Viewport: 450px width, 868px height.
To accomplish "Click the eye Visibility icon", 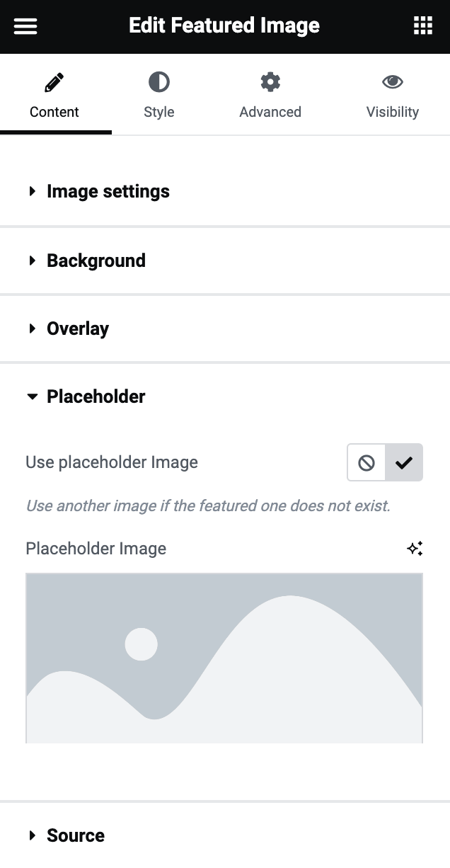I will click(393, 83).
